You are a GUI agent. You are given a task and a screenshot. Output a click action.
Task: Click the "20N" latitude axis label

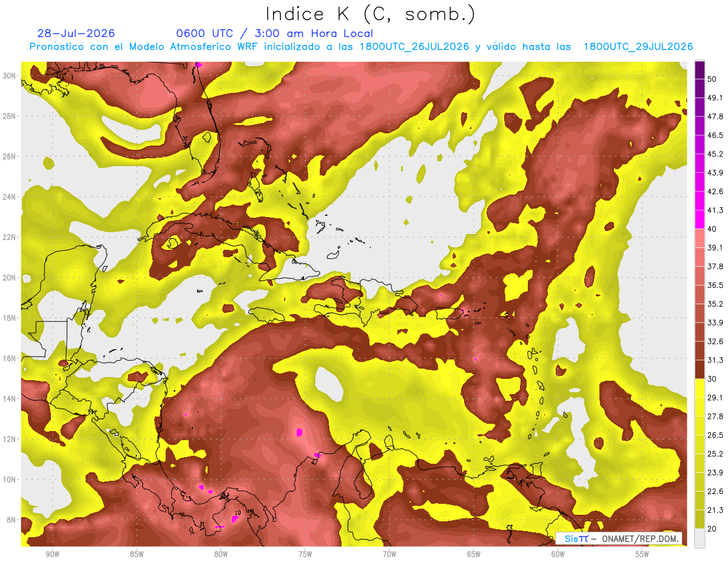pyautogui.click(x=9, y=278)
